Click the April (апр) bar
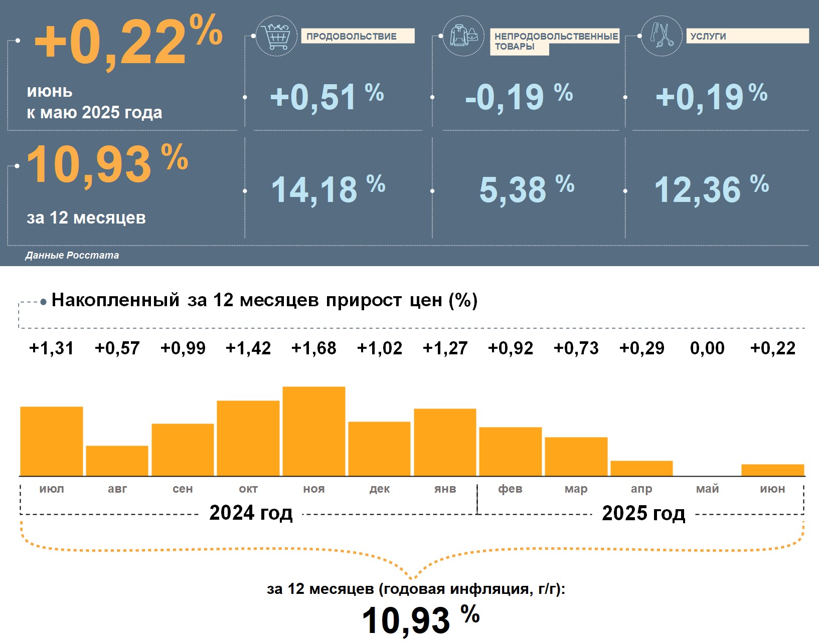 point(641,468)
